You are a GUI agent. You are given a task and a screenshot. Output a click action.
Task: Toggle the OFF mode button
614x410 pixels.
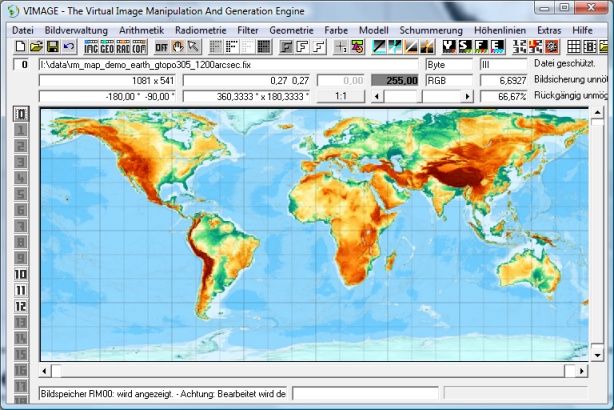(161, 47)
